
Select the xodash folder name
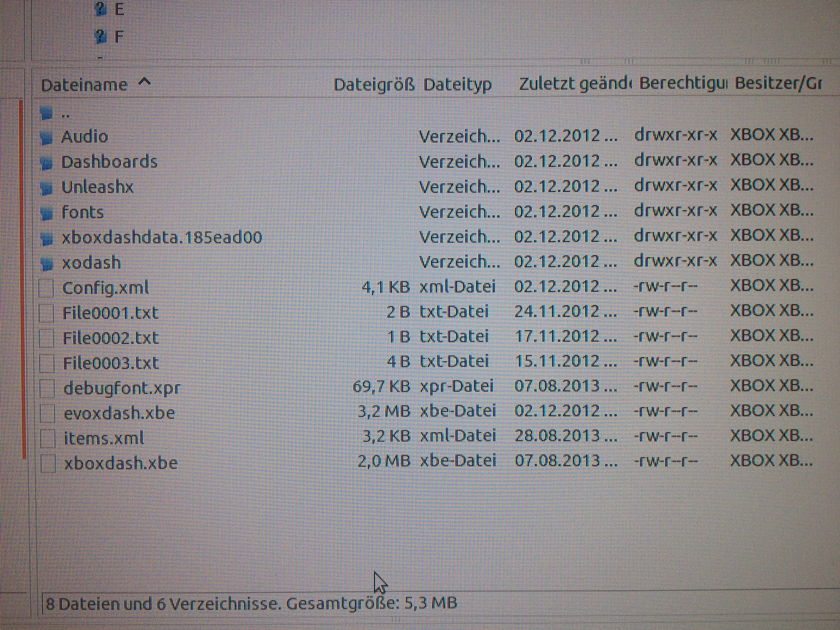point(92,262)
